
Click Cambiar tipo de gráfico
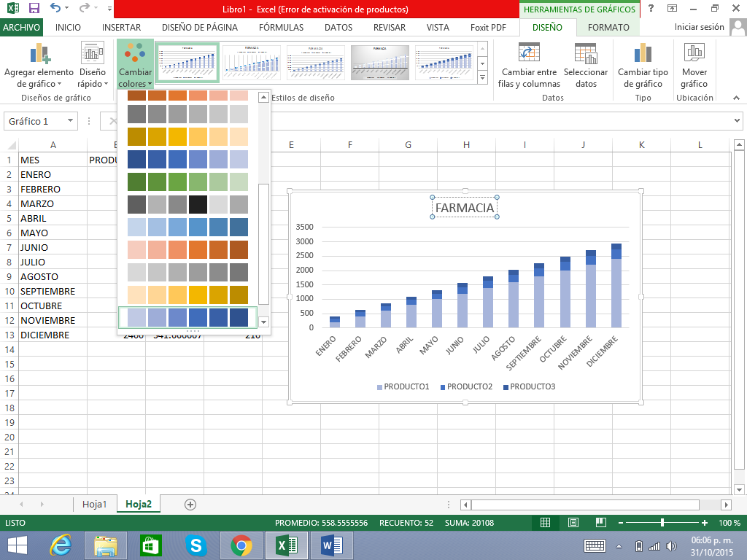point(643,66)
